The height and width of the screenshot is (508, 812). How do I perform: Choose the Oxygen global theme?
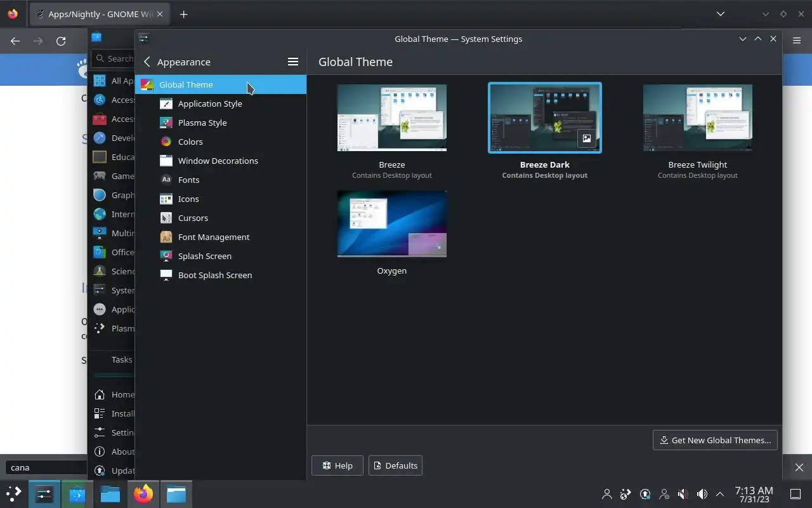pos(392,224)
